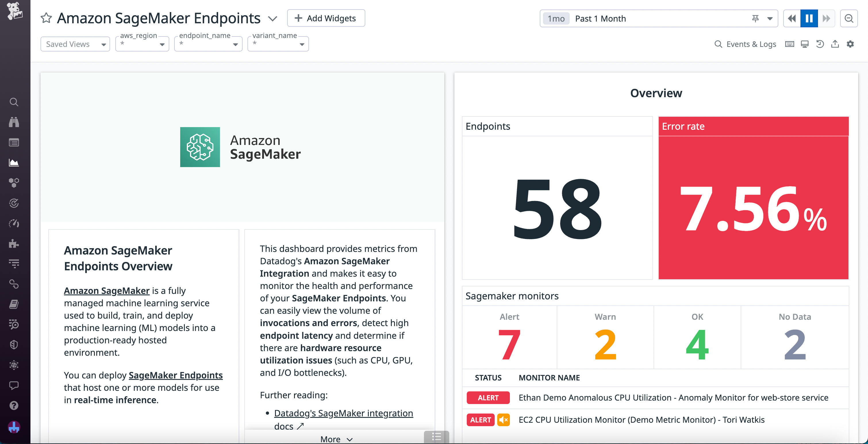Open the keyboard shortcuts icon

(x=789, y=44)
